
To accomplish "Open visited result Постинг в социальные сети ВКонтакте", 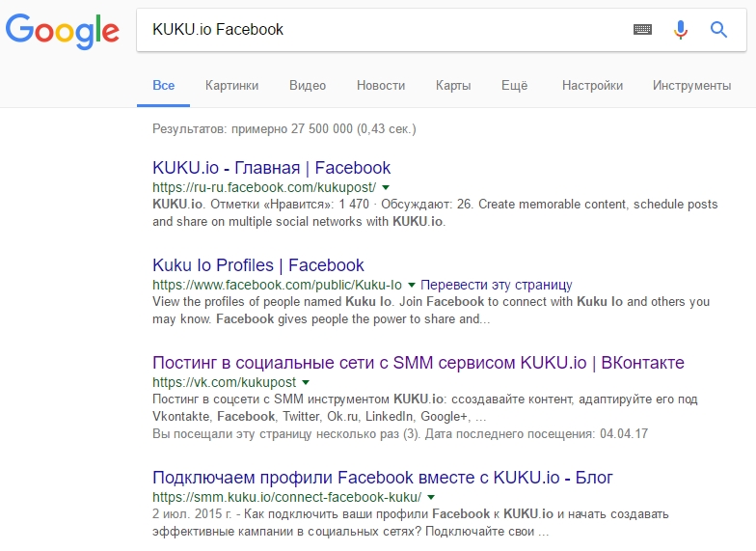I will coord(418,363).
